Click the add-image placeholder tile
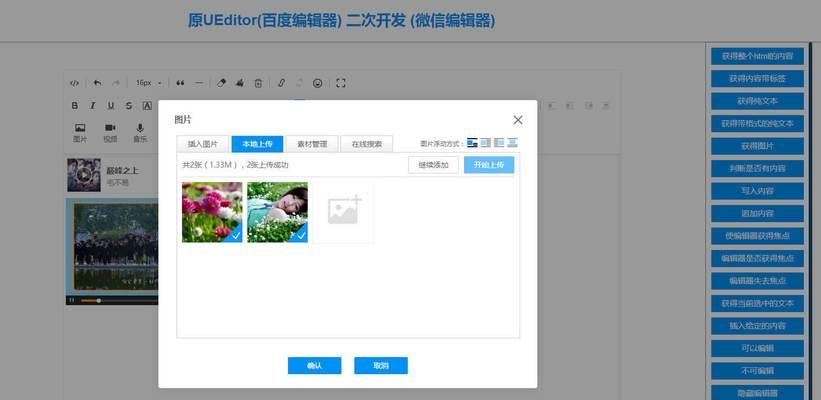The height and width of the screenshot is (400, 821). click(344, 212)
